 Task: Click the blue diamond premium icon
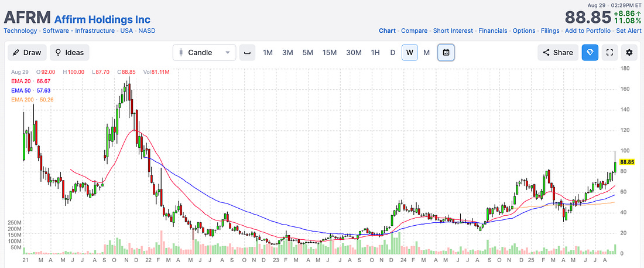click(x=590, y=53)
